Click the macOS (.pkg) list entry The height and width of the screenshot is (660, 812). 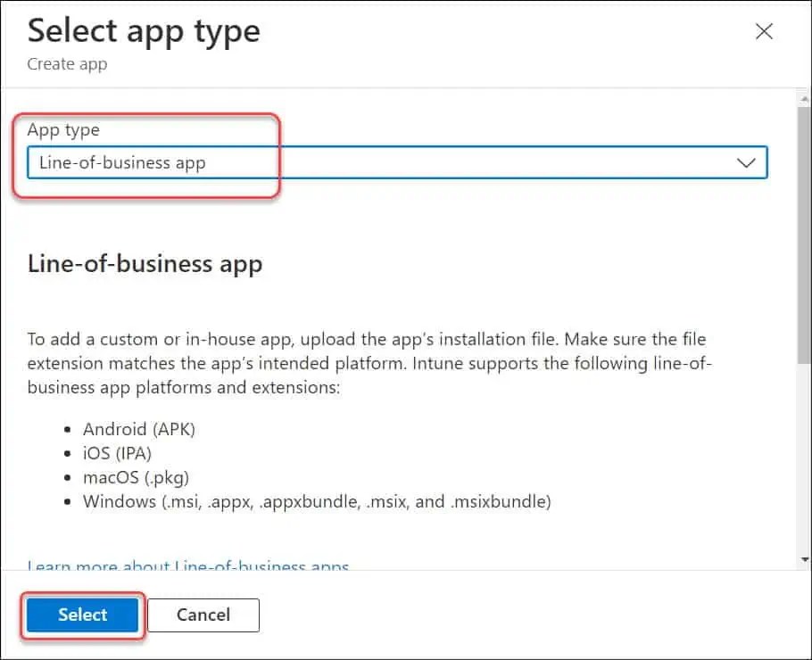(136, 477)
